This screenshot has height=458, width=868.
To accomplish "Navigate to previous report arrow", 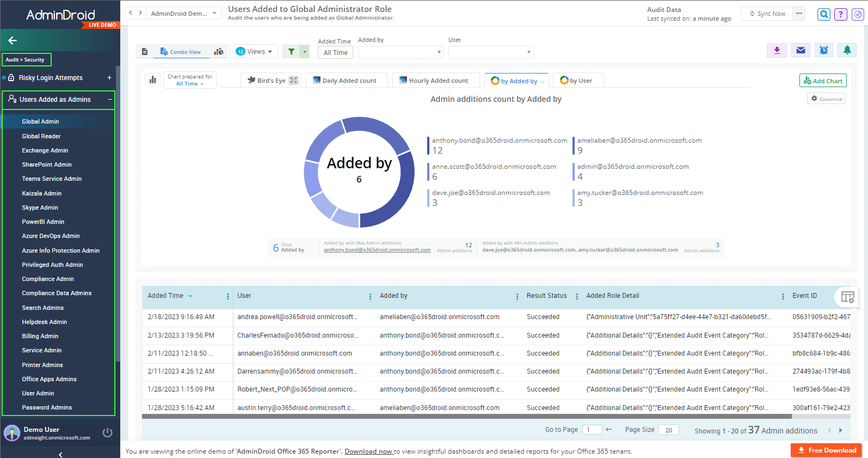I will [131, 13].
